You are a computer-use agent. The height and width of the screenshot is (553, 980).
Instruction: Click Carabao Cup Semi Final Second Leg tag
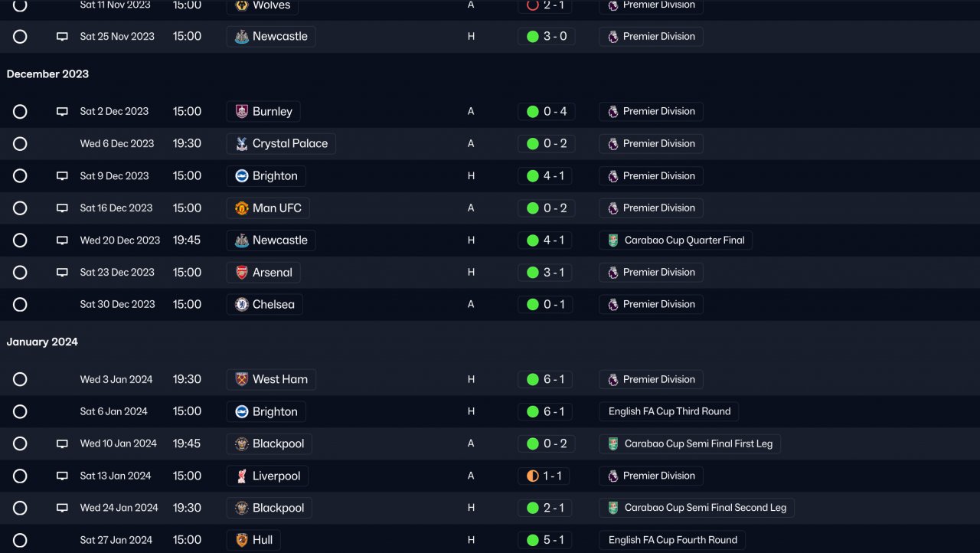[704, 509]
